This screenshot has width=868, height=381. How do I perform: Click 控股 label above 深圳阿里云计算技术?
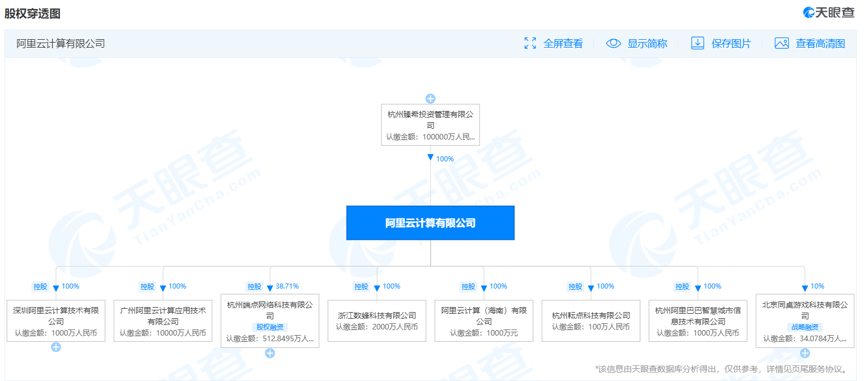tap(40, 286)
